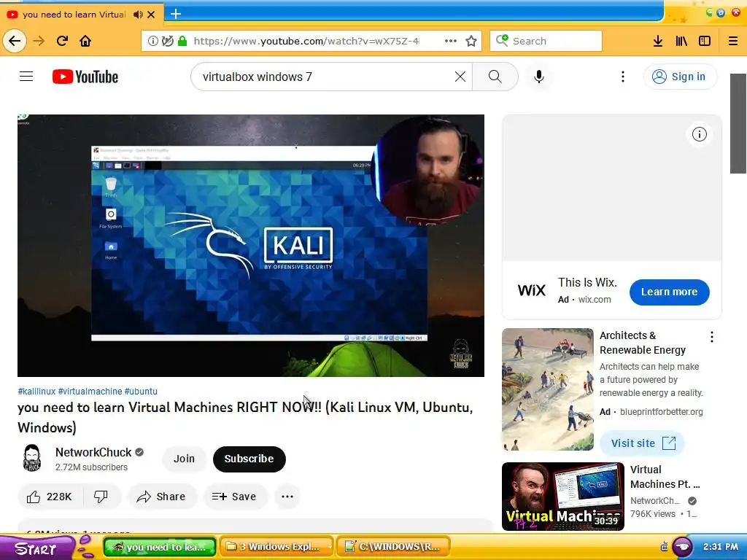Toggle the browser sidebar icon

click(705, 41)
